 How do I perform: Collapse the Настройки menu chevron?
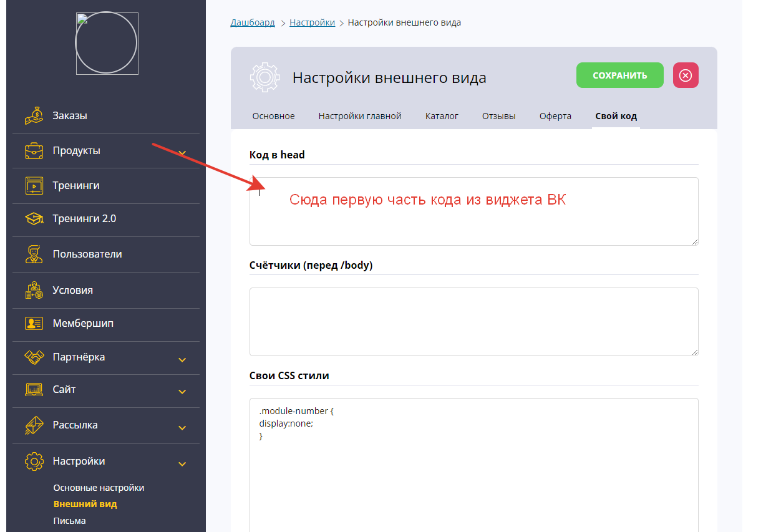click(x=182, y=464)
